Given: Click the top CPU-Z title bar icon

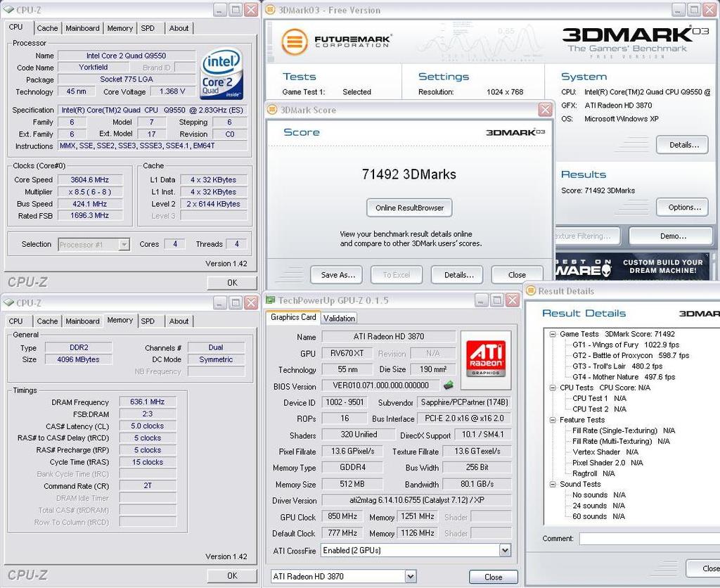Looking at the screenshot, I should coord(8,10).
